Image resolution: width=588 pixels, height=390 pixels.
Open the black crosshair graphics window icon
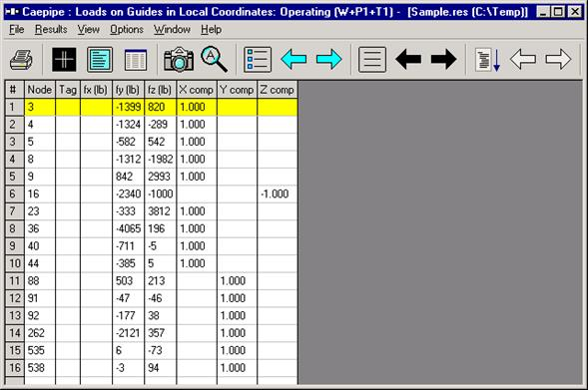[x=64, y=59]
